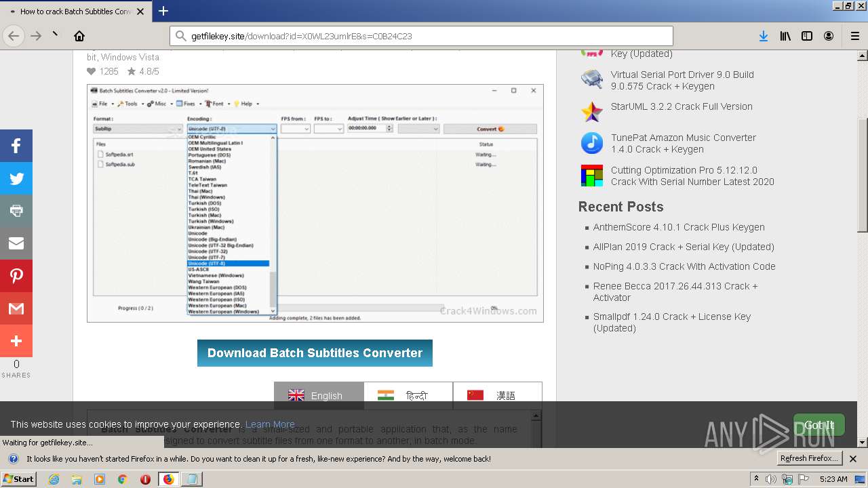
Task: Go back with browser back arrow
Action: [14, 36]
